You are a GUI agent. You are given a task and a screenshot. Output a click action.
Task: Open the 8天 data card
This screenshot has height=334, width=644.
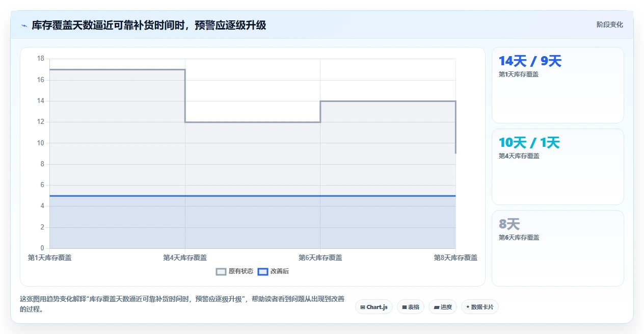click(557, 248)
